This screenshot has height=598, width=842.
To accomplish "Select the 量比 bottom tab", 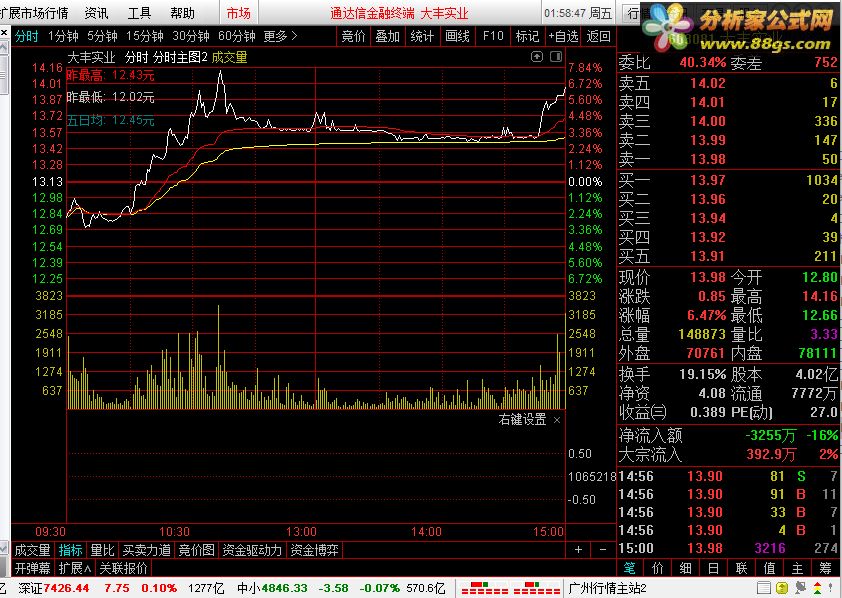I will 102,550.
